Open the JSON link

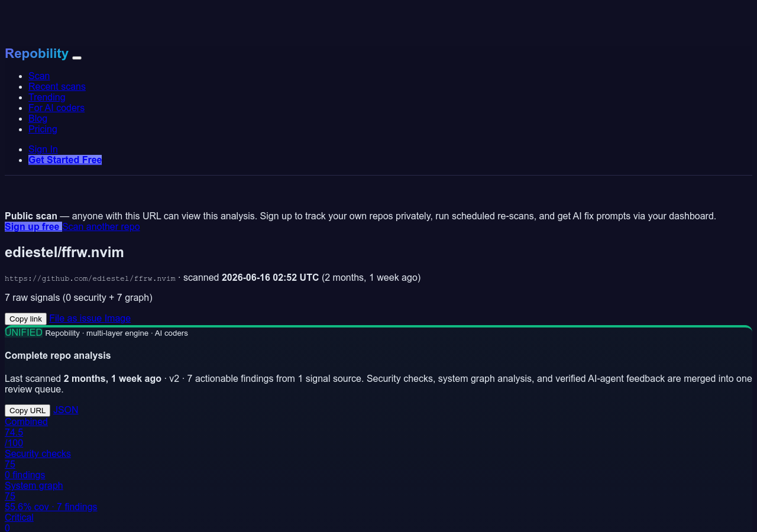(66, 410)
